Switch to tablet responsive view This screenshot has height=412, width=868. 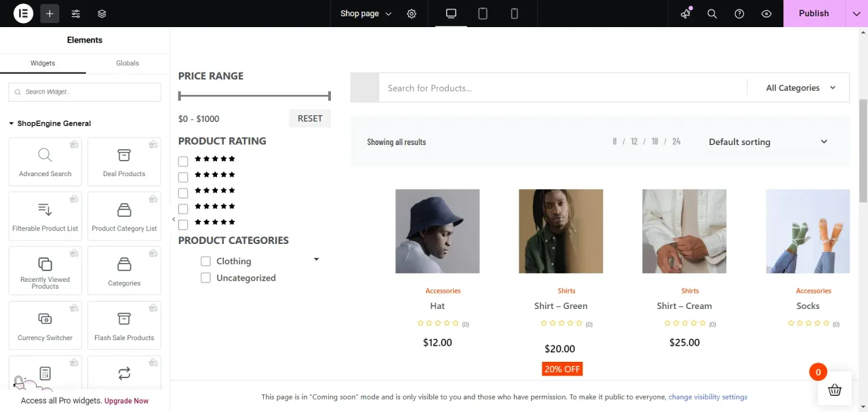483,14
